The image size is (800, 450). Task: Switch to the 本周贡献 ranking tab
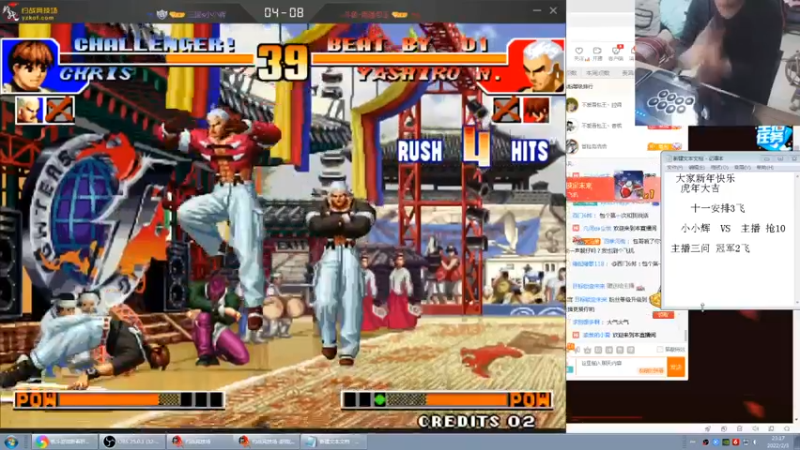pos(597,73)
